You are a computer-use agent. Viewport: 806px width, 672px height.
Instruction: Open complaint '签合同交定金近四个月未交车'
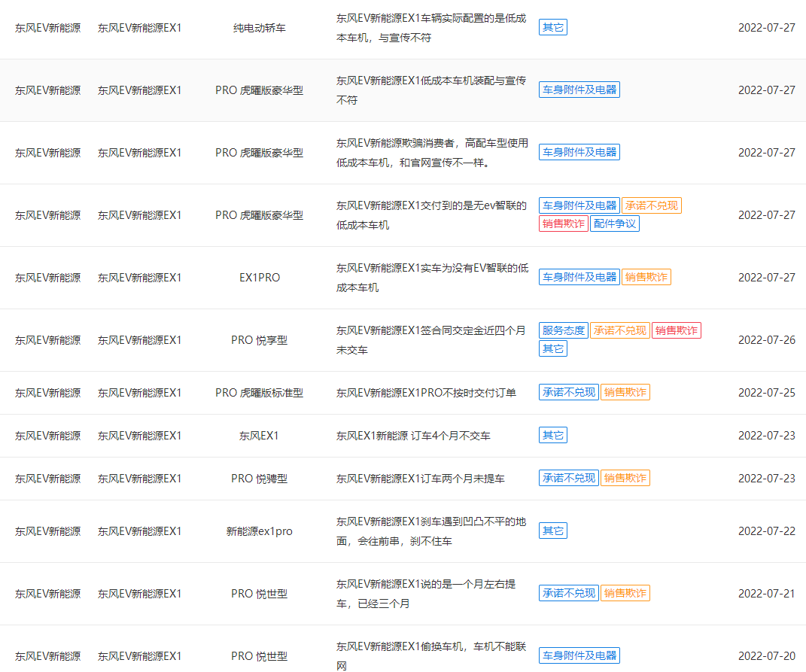coord(431,340)
